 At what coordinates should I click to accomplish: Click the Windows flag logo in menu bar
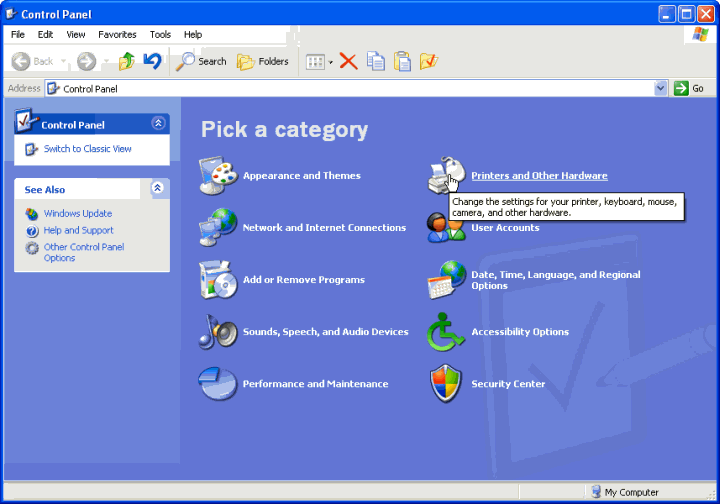701,34
